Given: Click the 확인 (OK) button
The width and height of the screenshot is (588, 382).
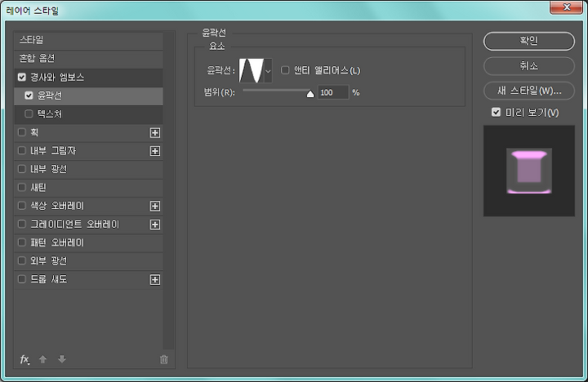Looking at the screenshot, I should [528, 41].
